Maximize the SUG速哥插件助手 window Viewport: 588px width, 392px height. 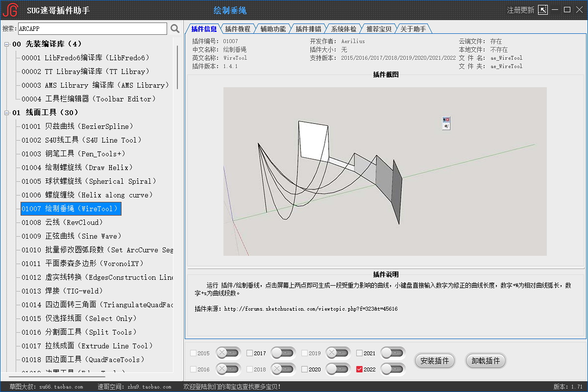click(x=567, y=10)
